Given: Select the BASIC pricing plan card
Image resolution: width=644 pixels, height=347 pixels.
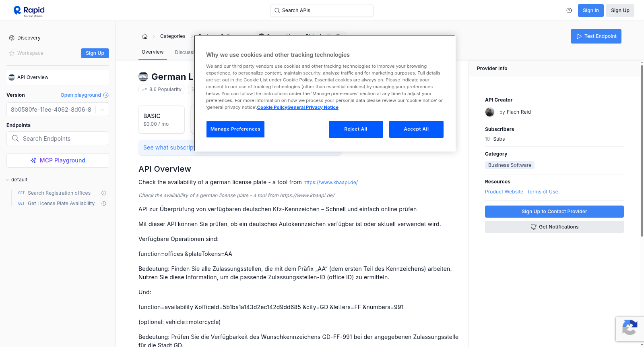Looking at the screenshot, I should pos(161,120).
